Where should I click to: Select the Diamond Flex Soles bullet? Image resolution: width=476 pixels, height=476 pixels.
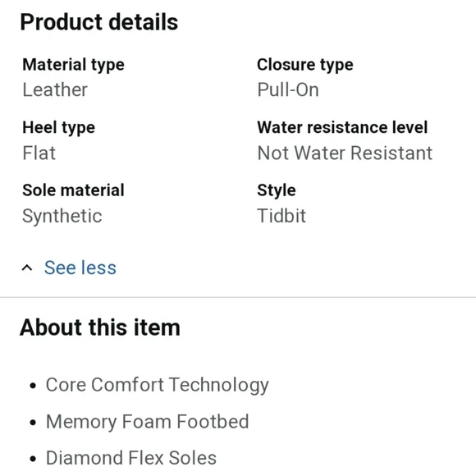click(x=131, y=458)
